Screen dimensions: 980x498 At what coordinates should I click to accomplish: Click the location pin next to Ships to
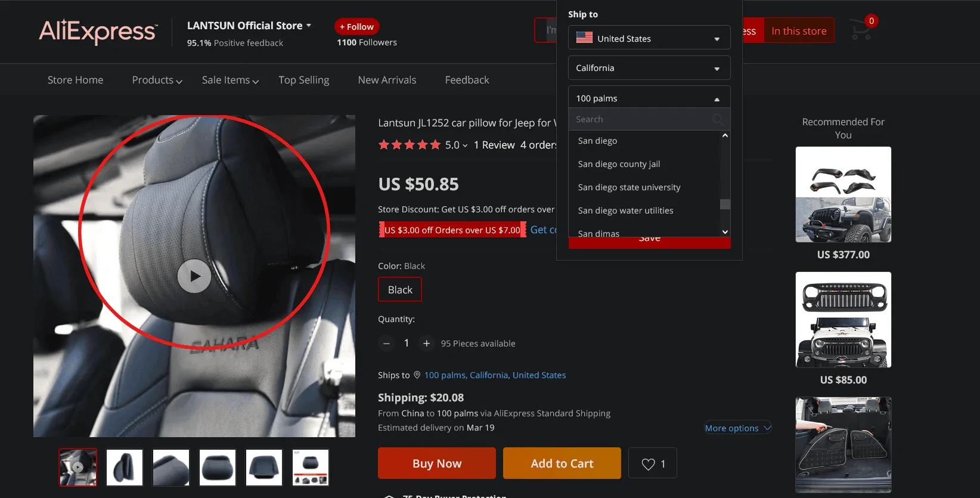[417, 375]
